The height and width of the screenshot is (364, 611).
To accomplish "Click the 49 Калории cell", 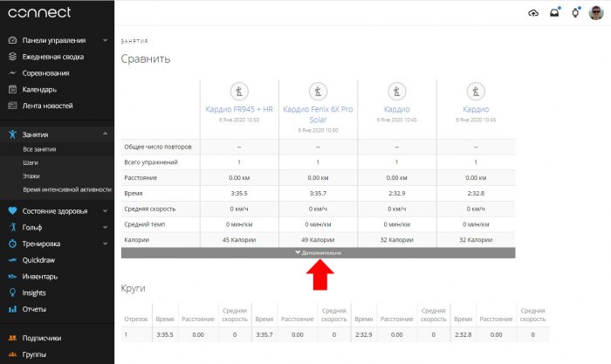I will pos(318,240).
